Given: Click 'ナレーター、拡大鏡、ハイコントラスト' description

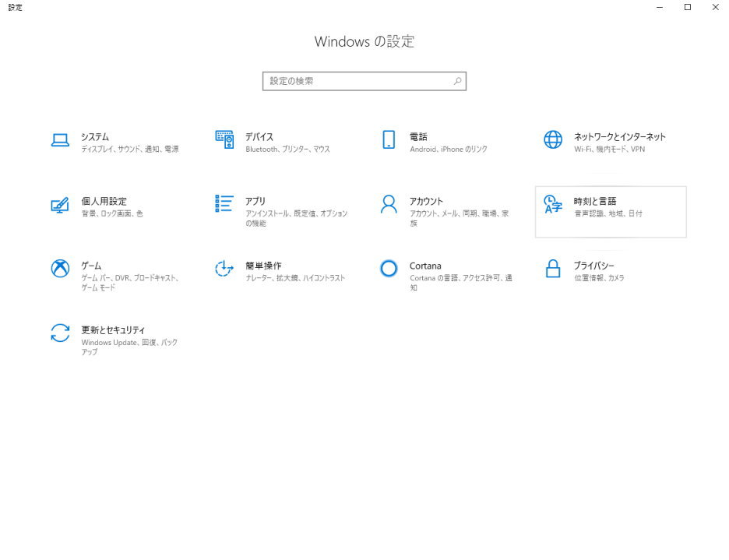Looking at the screenshot, I should (x=295, y=278).
